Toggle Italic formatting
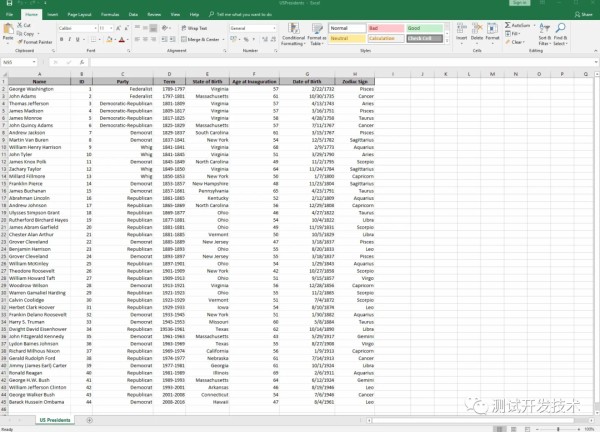Viewport: 600px width, 432px height. pos(69,39)
